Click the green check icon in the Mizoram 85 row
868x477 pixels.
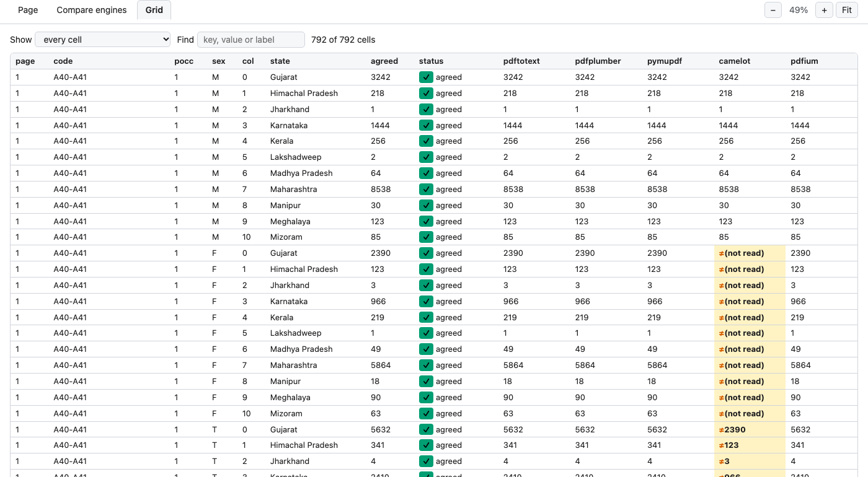coord(425,237)
